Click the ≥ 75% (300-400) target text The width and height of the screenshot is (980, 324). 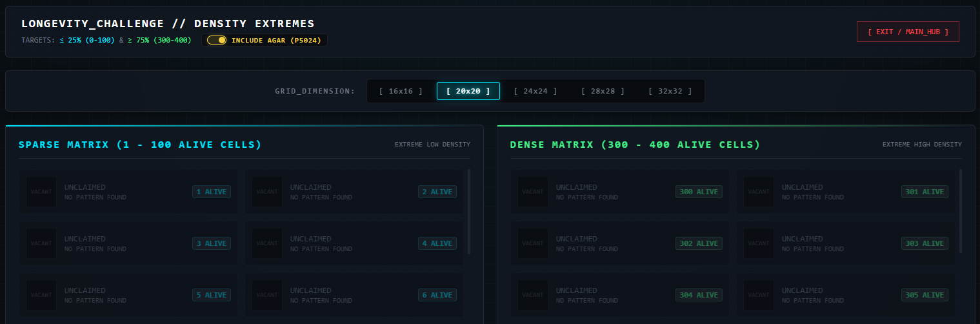tap(159, 40)
